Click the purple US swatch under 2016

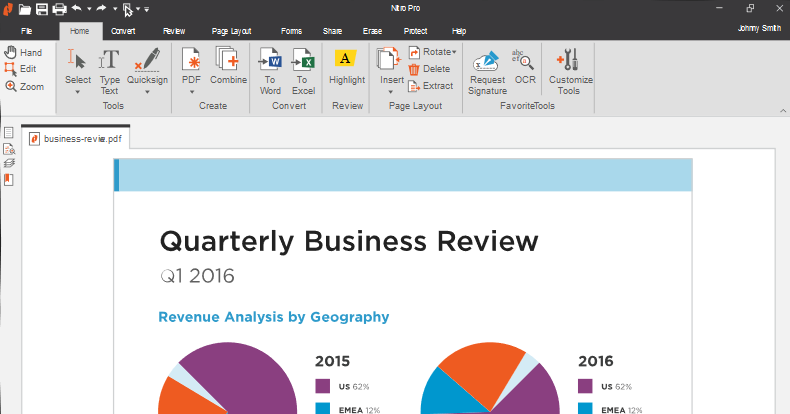(585, 386)
